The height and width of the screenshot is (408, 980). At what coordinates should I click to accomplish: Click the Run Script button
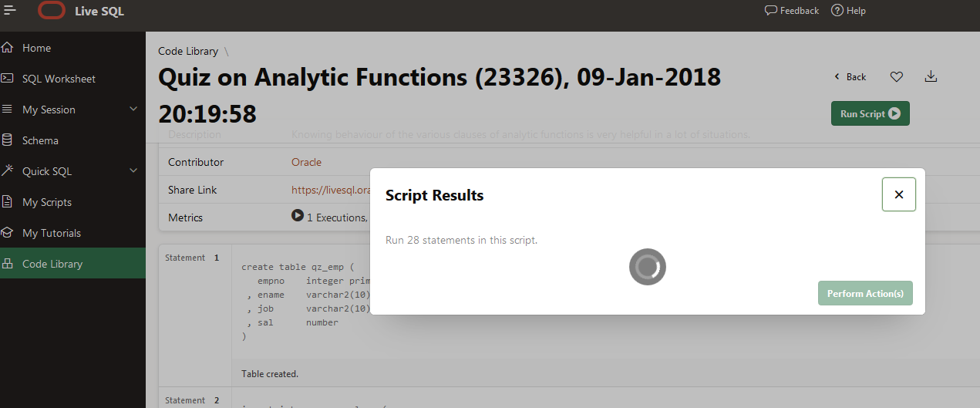coord(870,113)
